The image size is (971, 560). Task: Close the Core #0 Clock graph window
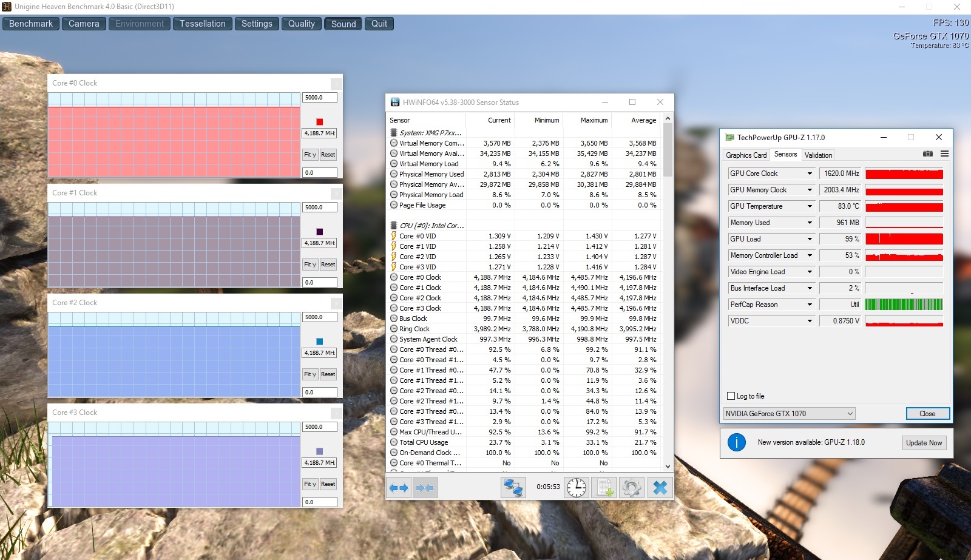point(336,83)
